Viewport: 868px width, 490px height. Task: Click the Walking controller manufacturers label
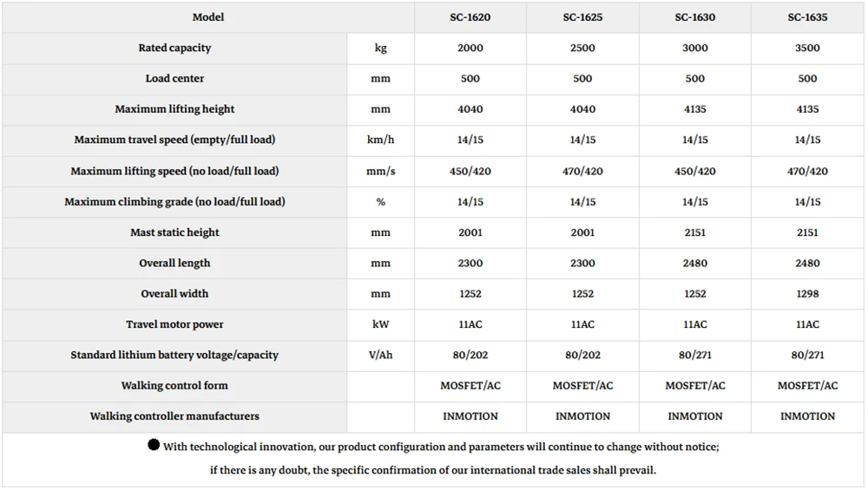click(x=174, y=416)
